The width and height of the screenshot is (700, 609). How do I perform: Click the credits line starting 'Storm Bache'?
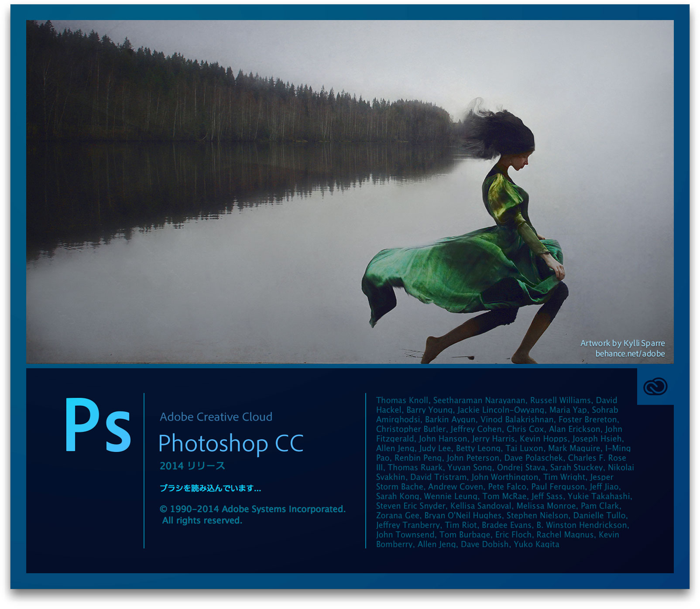coord(498,487)
